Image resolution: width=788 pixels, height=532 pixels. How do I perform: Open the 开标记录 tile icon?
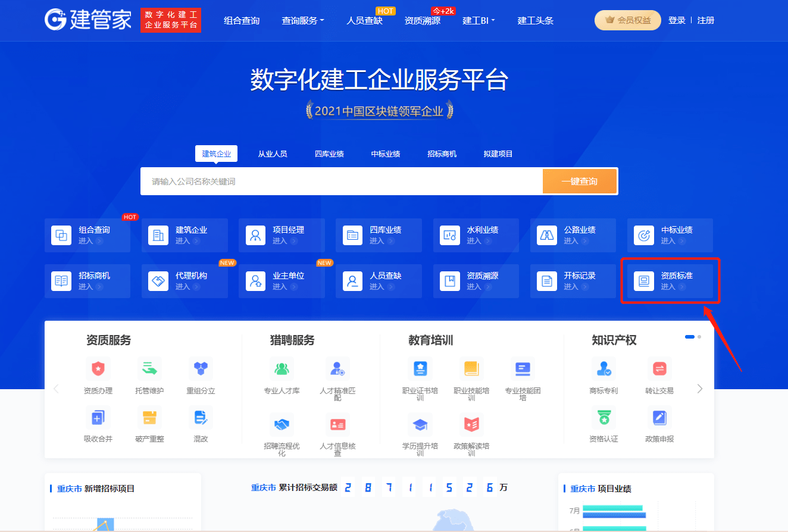click(x=546, y=281)
